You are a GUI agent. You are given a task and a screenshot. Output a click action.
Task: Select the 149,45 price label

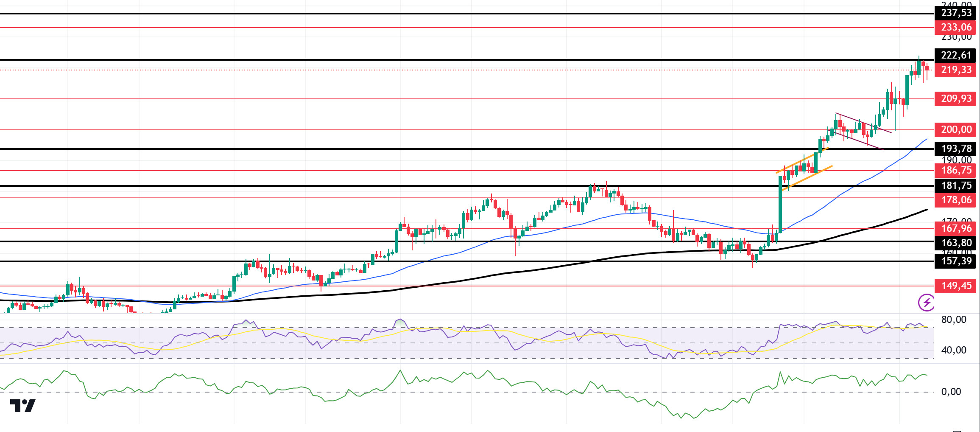coord(956,286)
